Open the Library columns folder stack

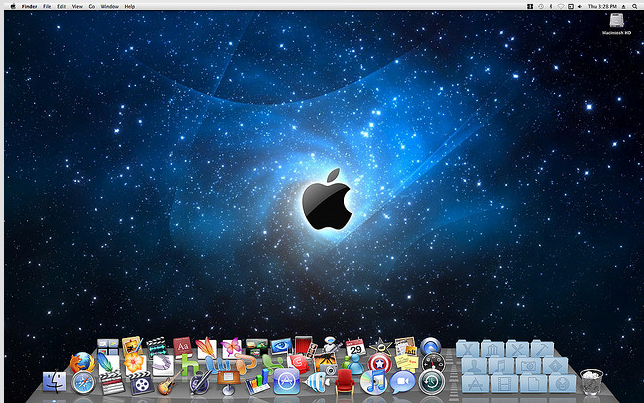point(493,349)
